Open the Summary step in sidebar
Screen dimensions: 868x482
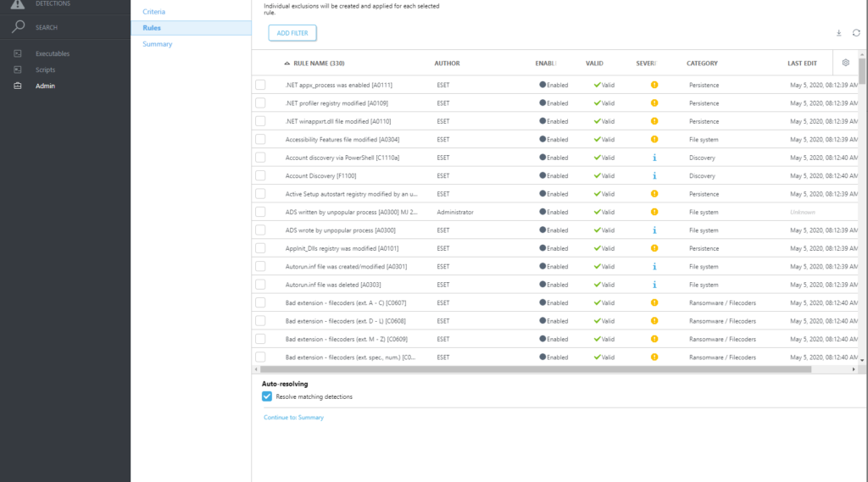click(x=157, y=44)
